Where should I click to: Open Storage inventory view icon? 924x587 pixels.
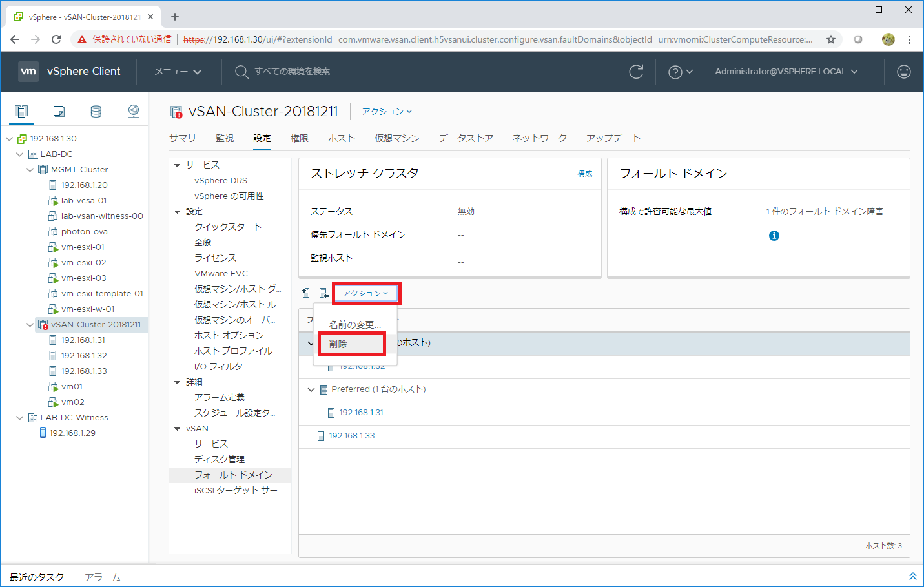click(96, 111)
